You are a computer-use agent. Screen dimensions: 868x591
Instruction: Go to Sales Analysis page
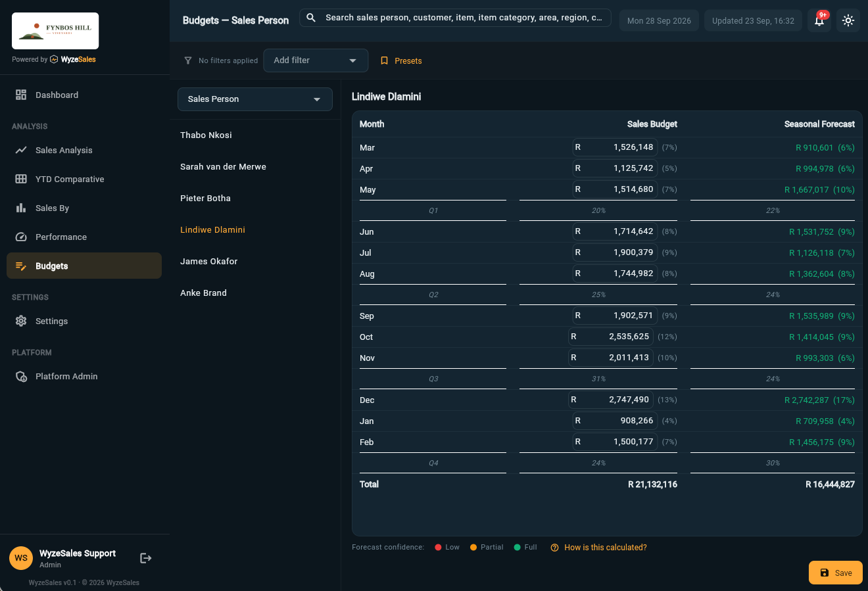[x=84, y=150]
